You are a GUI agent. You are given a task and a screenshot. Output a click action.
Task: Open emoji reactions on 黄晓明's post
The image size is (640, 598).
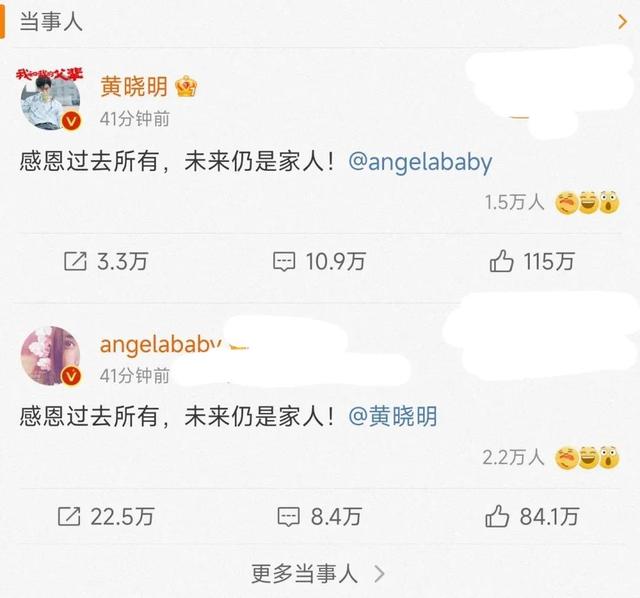point(587,202)
